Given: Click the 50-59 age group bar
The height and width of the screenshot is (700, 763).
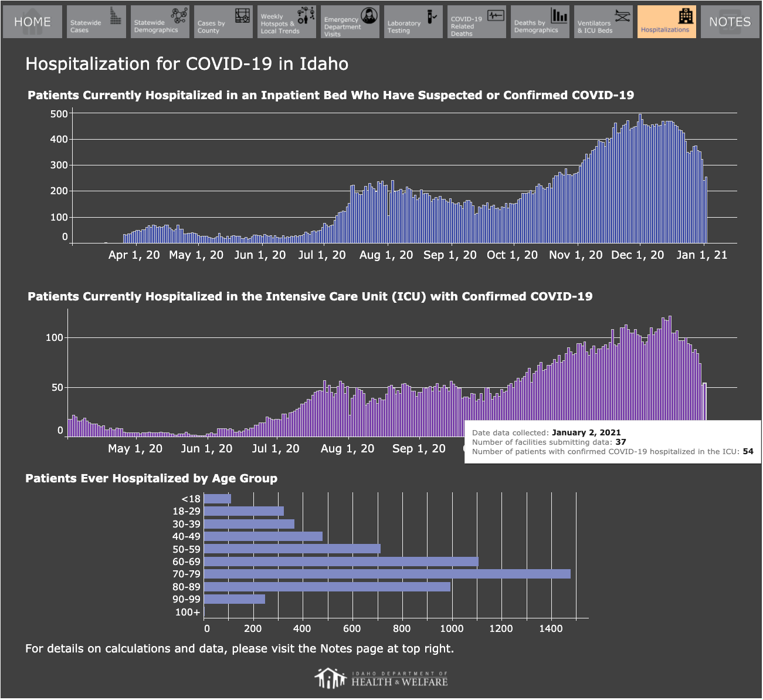Looking at the screenshot, I should coord(292,549).
